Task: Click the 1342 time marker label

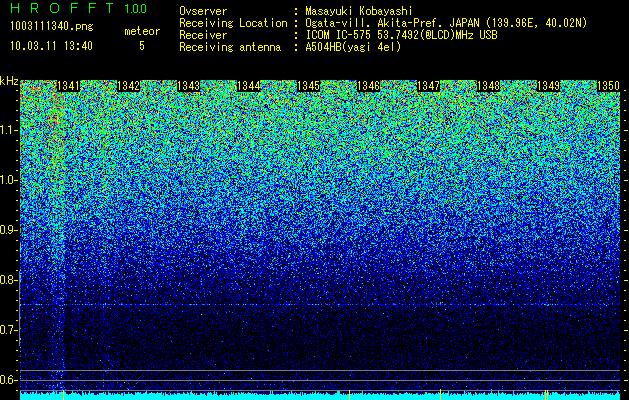Action: click(x=128, y=86)
